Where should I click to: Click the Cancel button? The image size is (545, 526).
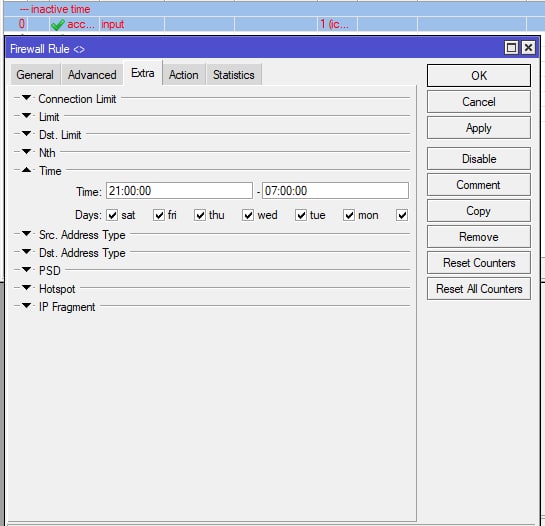coord(479,102)
